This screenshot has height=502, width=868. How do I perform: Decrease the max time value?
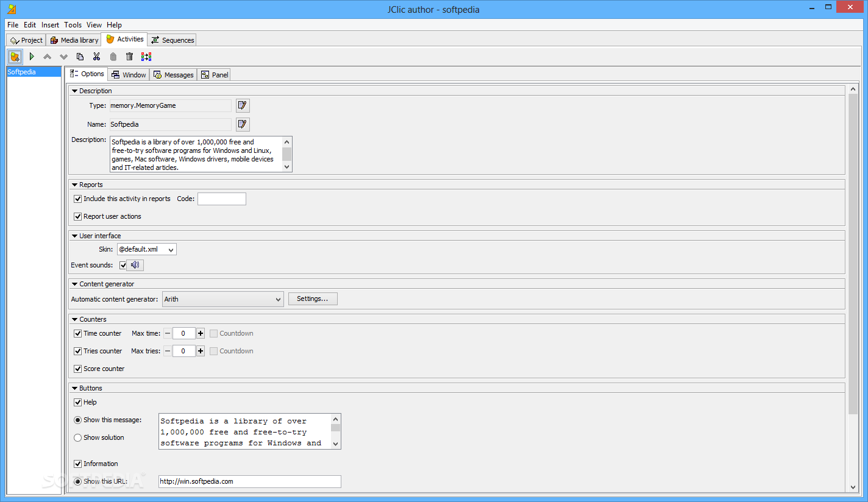[168, 333]
